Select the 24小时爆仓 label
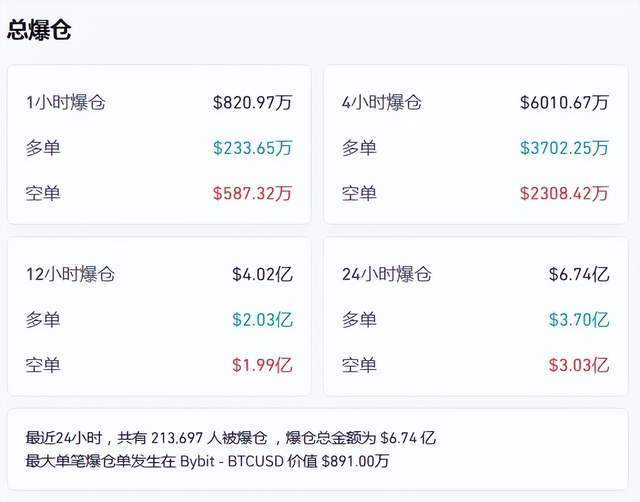640x502 pixels. pyautogui.click(x=386, y=274)
